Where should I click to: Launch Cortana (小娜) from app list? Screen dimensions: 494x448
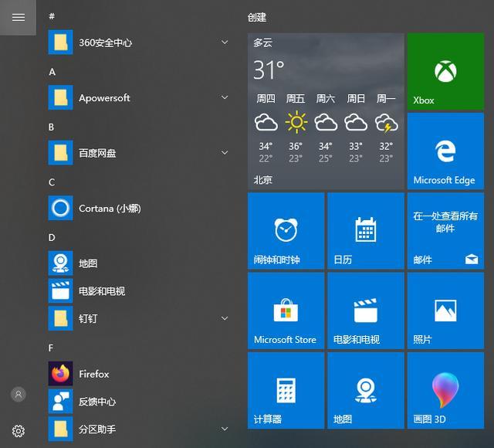coord(139,208)
